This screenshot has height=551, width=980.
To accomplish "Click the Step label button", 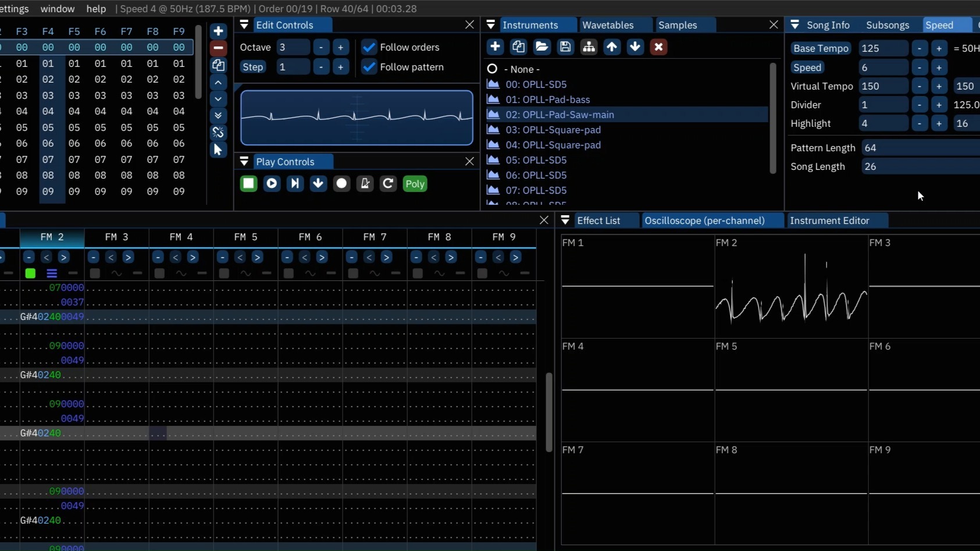I will [252, 67].
